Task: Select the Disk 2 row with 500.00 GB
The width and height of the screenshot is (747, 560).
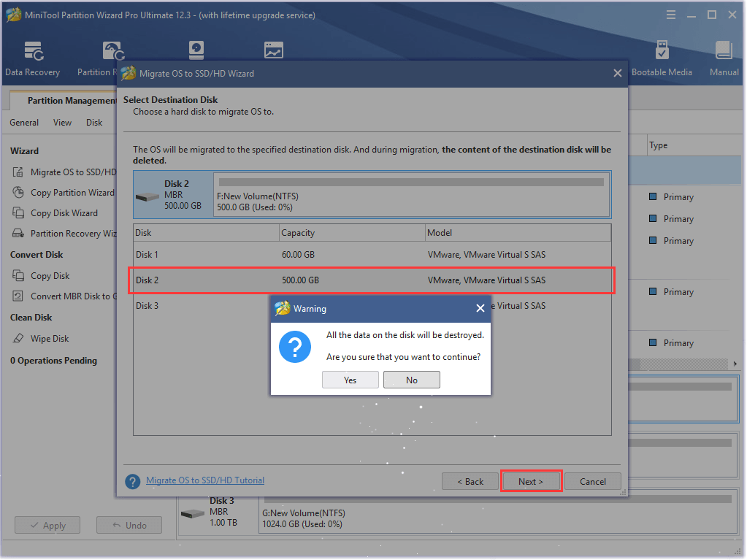Action: pos(372,280)
